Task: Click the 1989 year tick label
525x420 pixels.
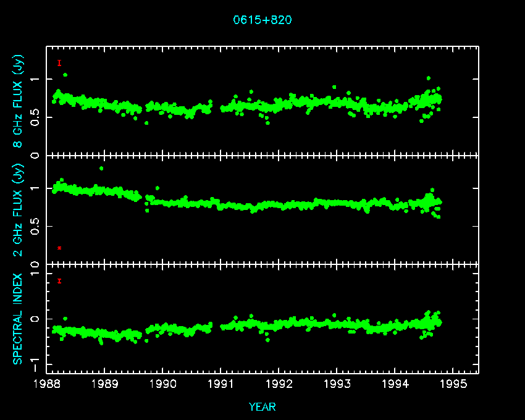Action: [x=105, y=384]
